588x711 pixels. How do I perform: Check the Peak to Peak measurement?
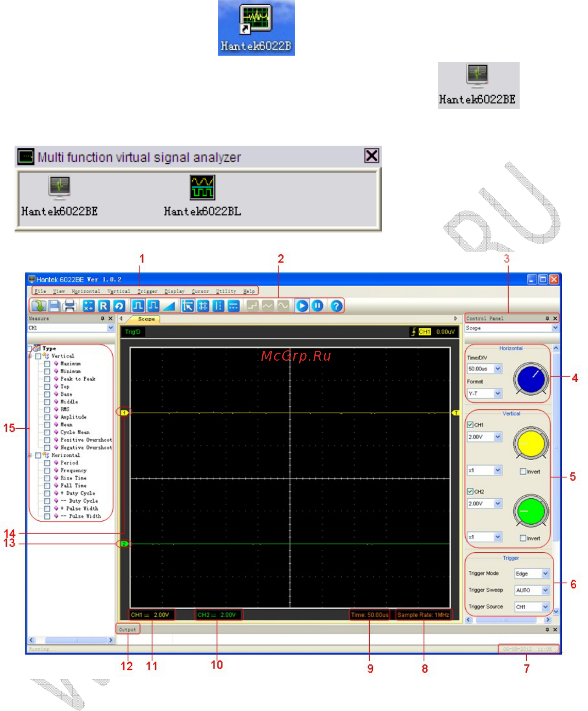point(47,379)
